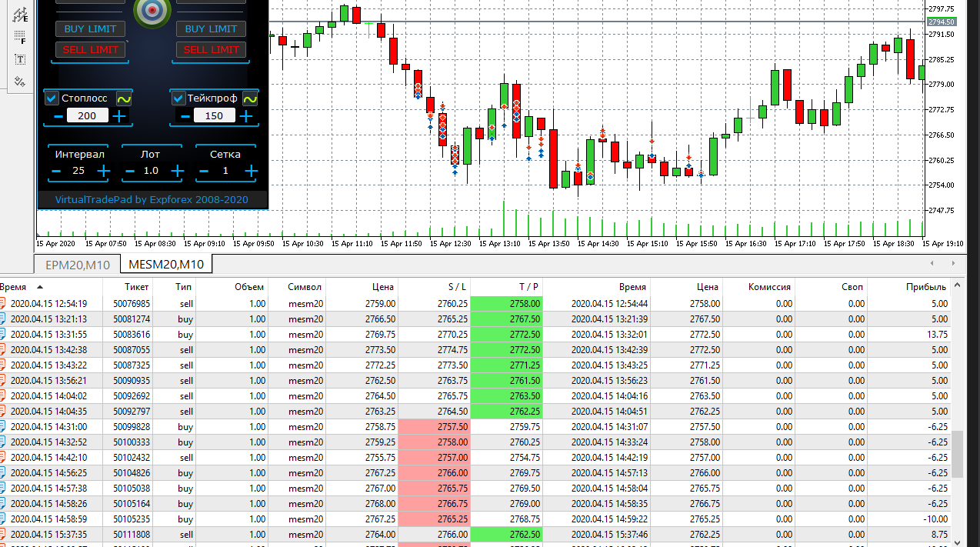Select the equidistant channel tool (E icon)
Viewport: 980px width, 547px height.
tap(20, 13)
